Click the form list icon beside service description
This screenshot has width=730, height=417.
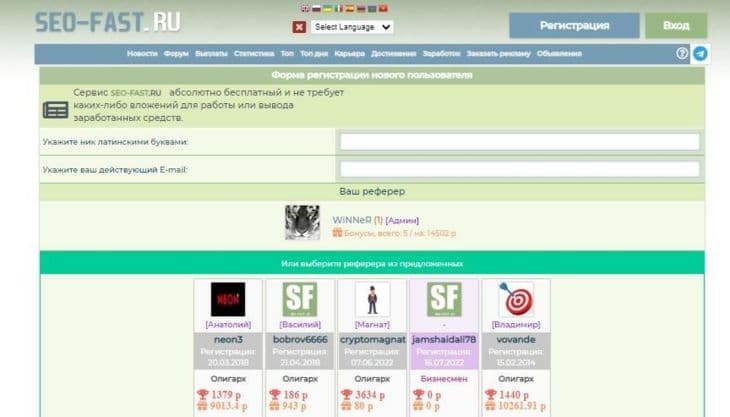(x=55, y=110)
